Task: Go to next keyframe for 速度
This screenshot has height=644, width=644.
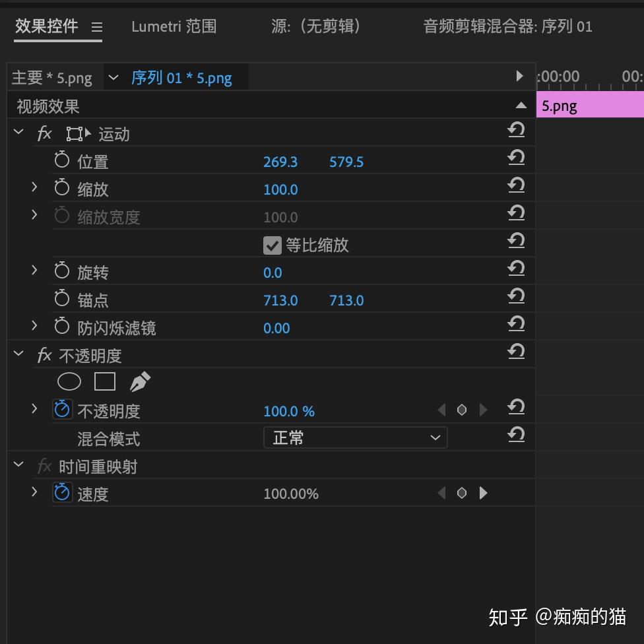Action: [484, 493]
